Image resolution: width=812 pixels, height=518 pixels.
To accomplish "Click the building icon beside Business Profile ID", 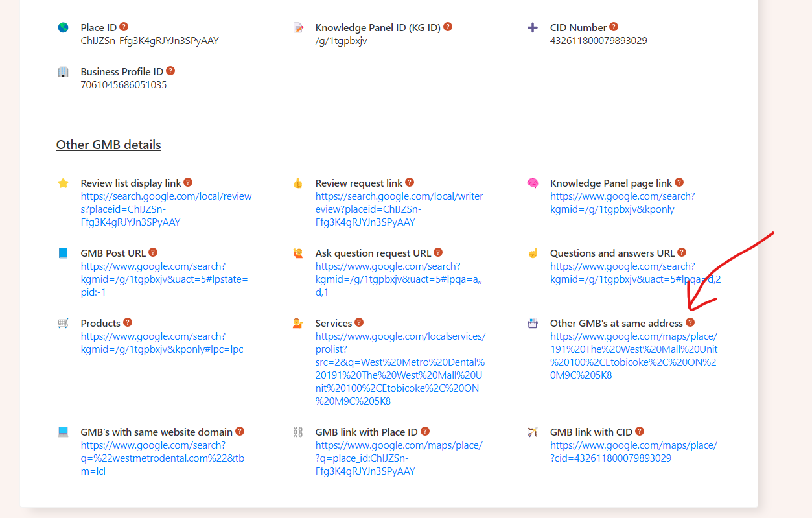I will click(x=63, y=71).
